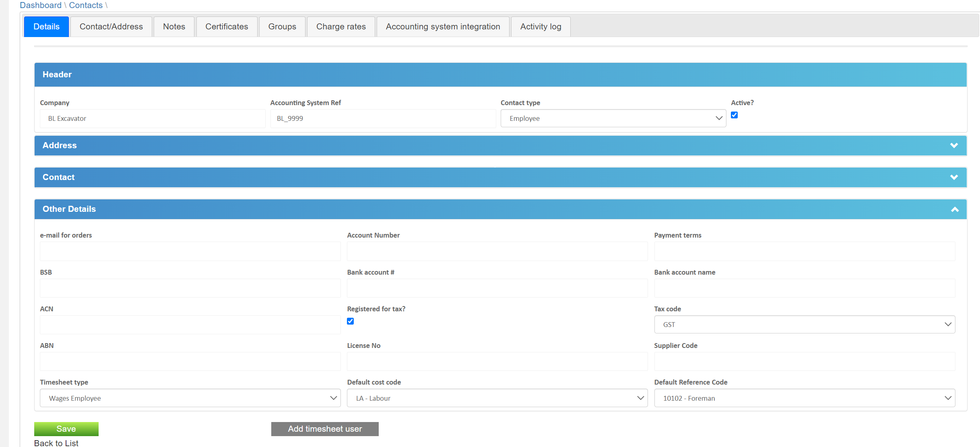
Task: View the Activity log tab
Action: pos(540,27)
